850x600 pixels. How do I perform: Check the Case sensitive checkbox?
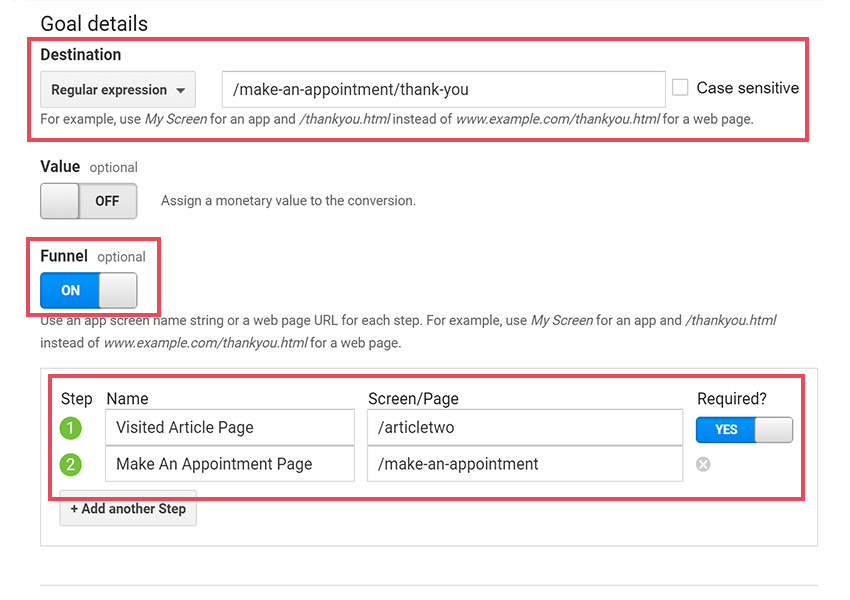pyautogui.click(x=680, y=87)
